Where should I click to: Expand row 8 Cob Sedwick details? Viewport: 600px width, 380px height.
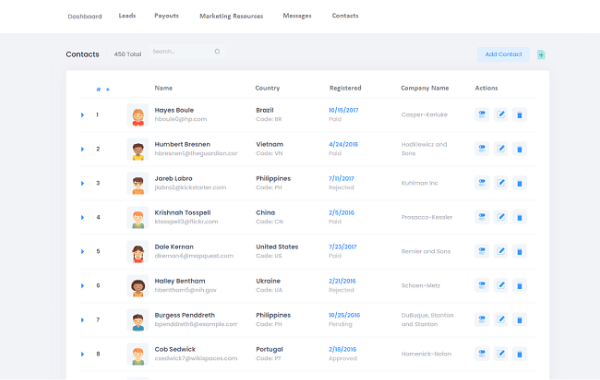82,354
